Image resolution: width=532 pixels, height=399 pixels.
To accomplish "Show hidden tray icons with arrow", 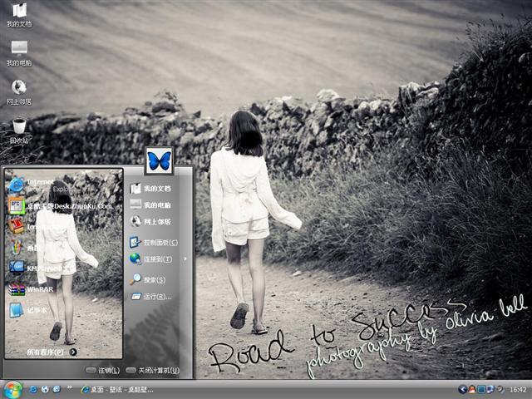I will [x=462, y=389].
